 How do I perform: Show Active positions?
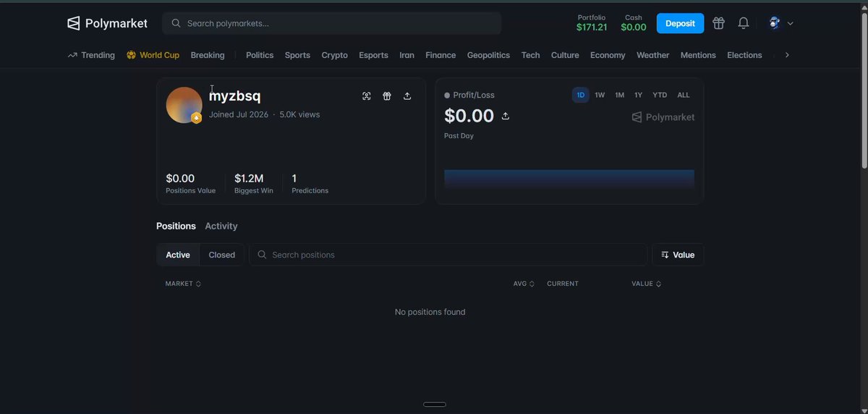[x=178, y=255]
